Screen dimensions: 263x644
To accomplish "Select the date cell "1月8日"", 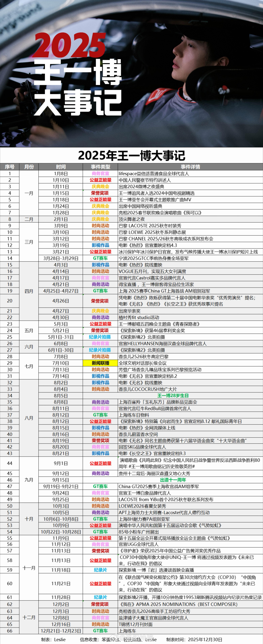I will [61, 173].
